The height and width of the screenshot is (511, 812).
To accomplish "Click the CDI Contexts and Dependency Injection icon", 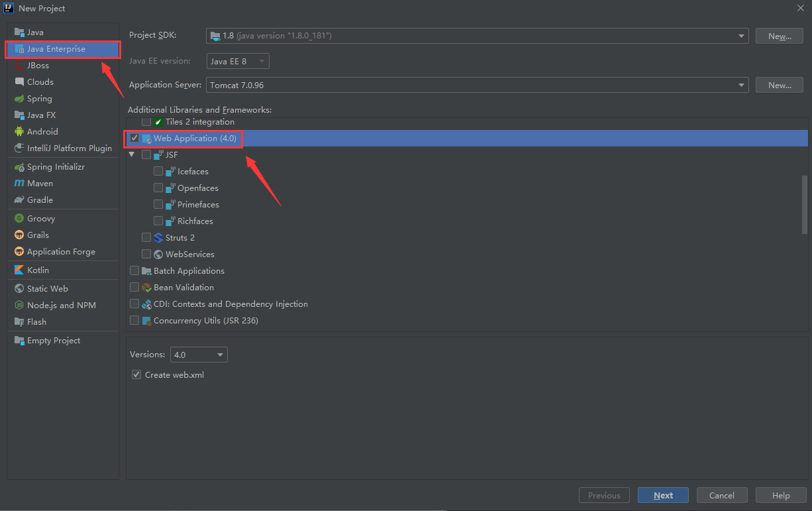I will (x=146, y=304).
